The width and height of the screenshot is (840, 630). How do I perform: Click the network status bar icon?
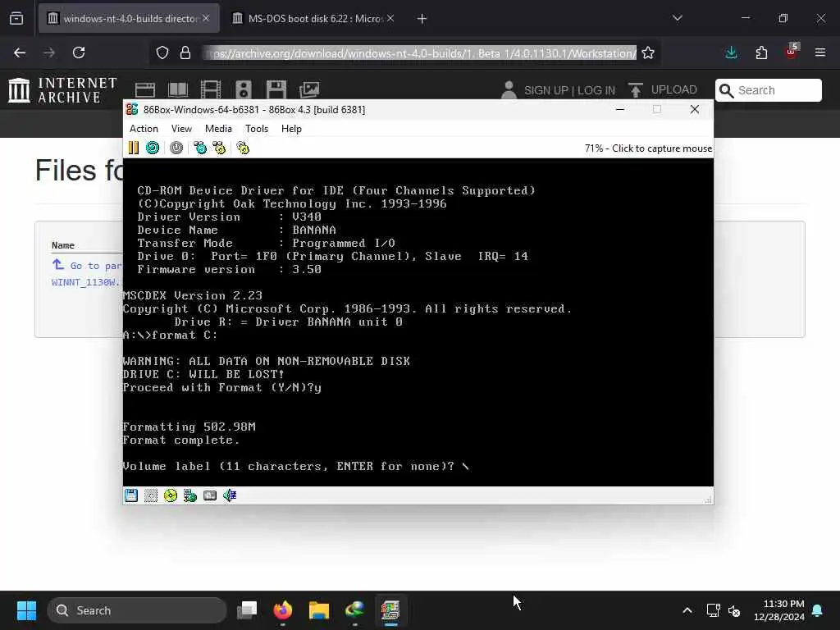pyautogui.click(x=190, y=495)
